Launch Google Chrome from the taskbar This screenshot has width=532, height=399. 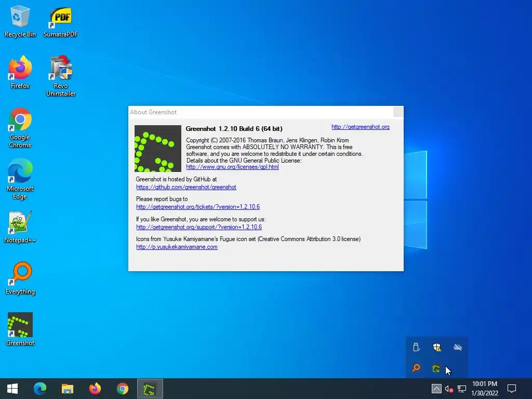coord(123,389)
